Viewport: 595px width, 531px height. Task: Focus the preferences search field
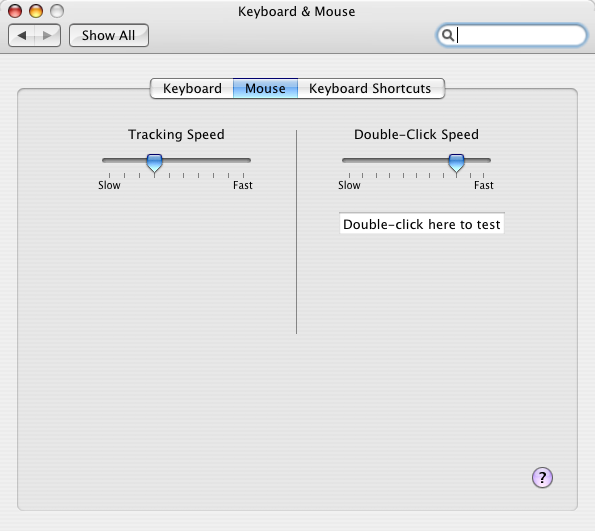coord(512,35)
